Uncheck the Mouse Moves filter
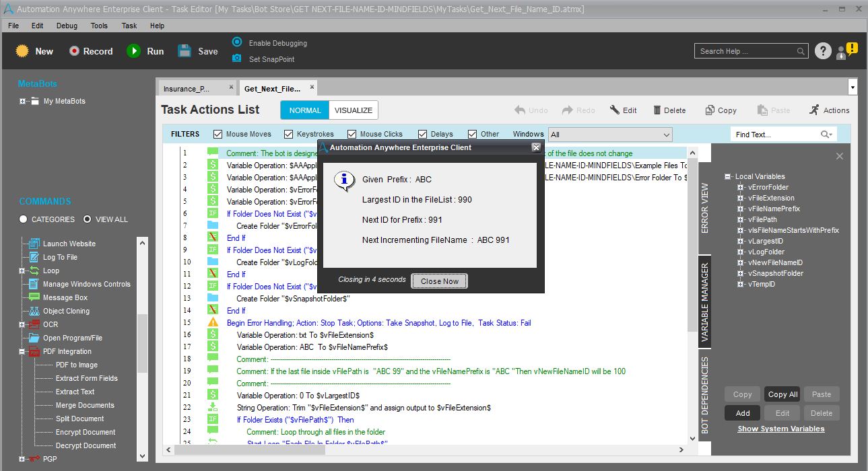The height and width of the screenshot is (471, 868). (x=218, y=134)
